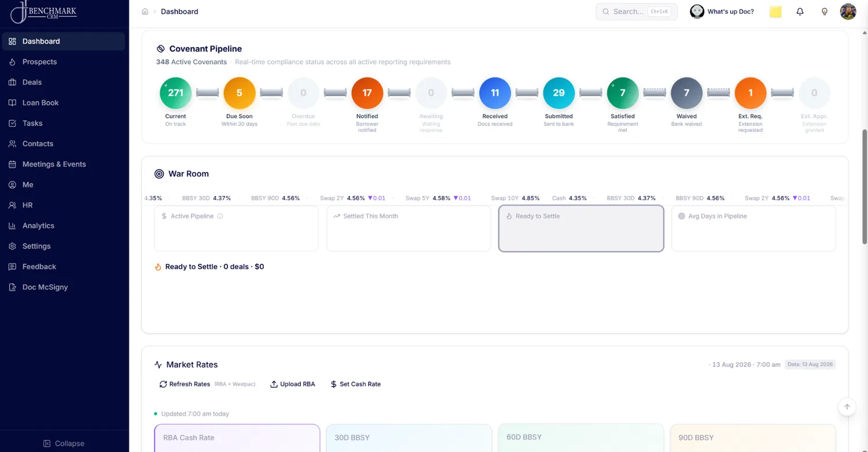Open the notifications bell
The width and height of the screenshot is (868, 452).
pos(800,12)
